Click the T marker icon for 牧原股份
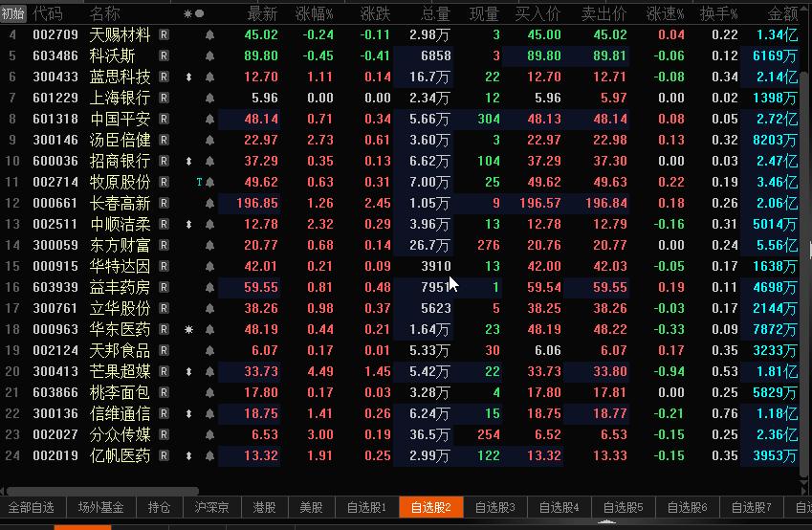812x530 pixels. [x=199, y=183]
